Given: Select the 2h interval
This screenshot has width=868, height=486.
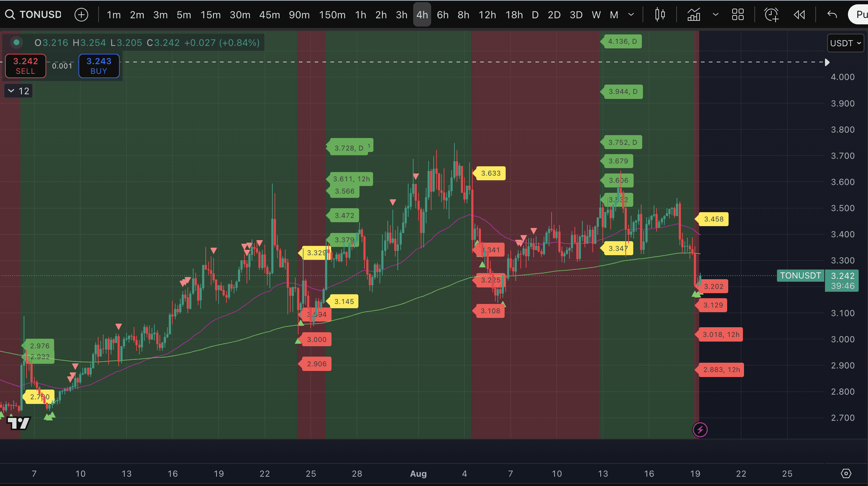Looking at the screenshot, I should tap(381, 15).
